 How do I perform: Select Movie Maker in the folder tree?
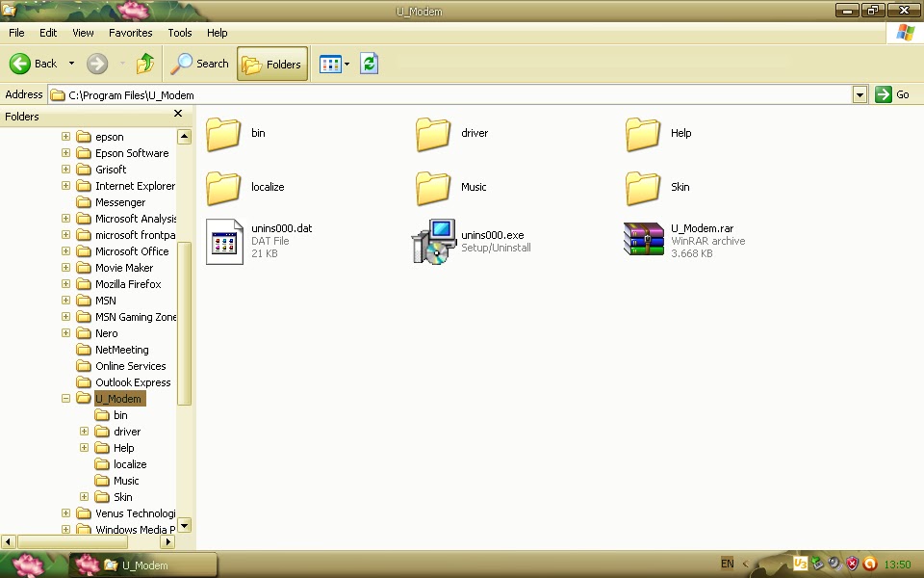(124, 268)
